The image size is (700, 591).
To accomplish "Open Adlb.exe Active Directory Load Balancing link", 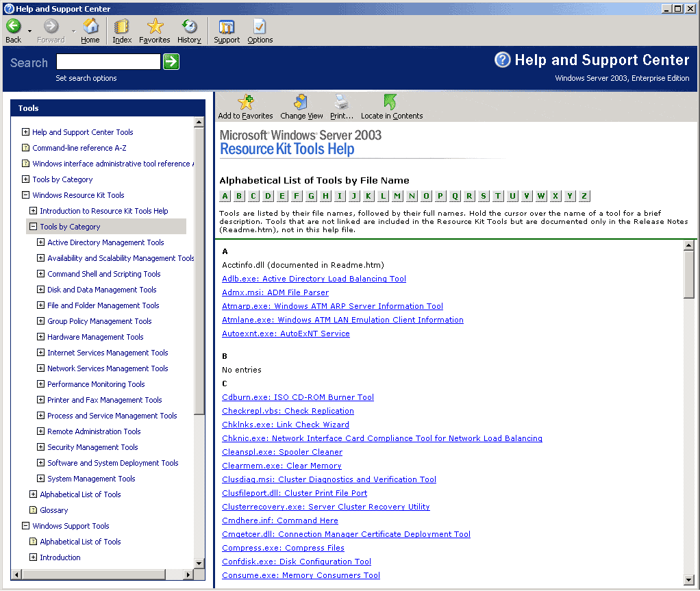I will [314, 279].
